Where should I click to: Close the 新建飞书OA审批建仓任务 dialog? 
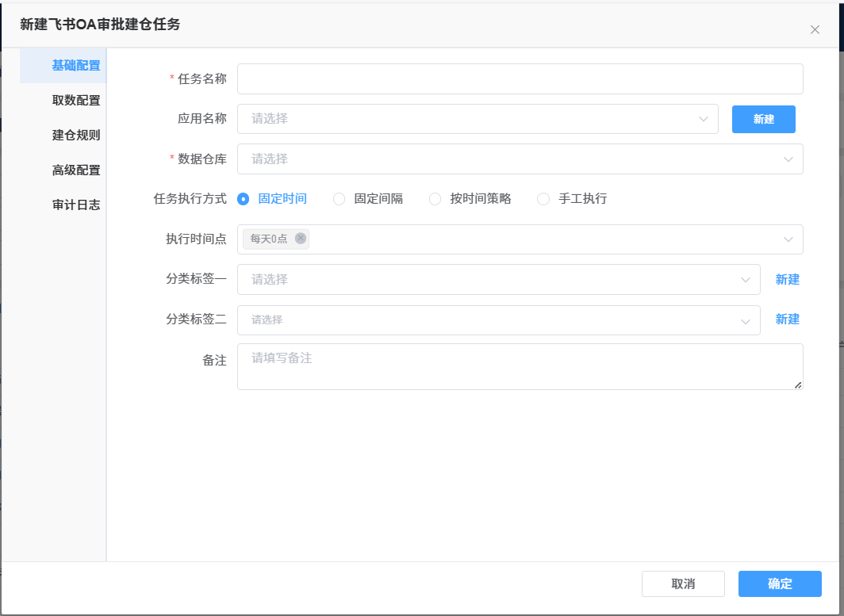pyautogui.click(x=815, y=30)
